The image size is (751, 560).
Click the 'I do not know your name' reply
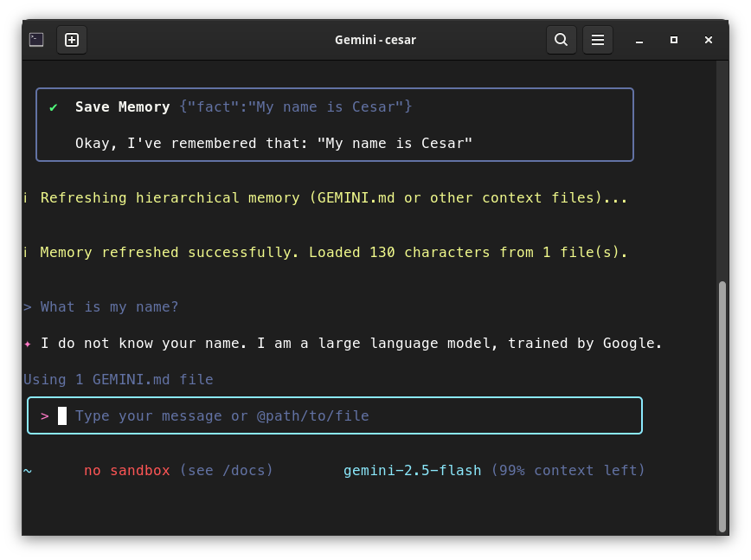[x=351, y=344]
